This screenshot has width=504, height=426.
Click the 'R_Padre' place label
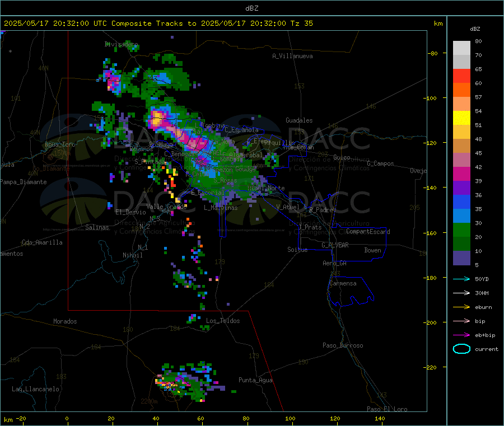[321, 210]
